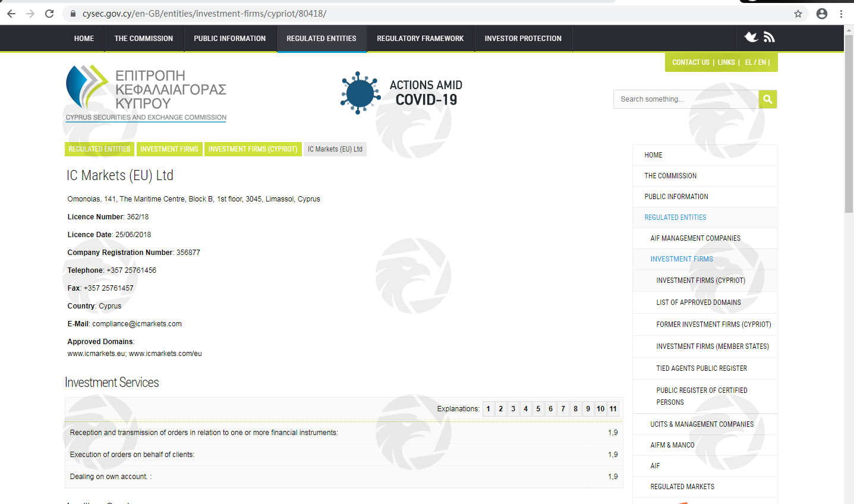Open explanation number 4
The height and width of the screenshot is (504, 854).
pos(526,409)
